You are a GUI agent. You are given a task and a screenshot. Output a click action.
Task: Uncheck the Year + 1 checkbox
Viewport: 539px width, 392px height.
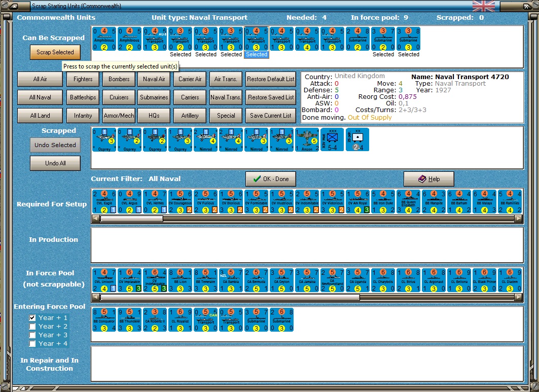32,317
